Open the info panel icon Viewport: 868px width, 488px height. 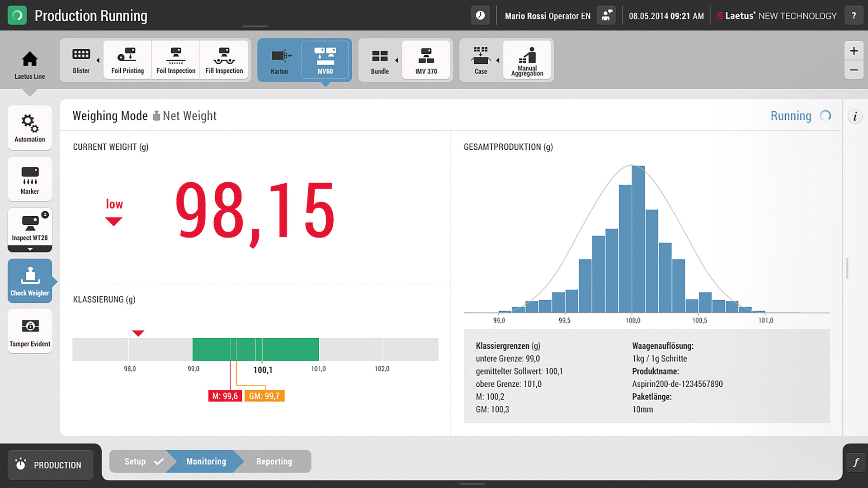coord(854,117)
